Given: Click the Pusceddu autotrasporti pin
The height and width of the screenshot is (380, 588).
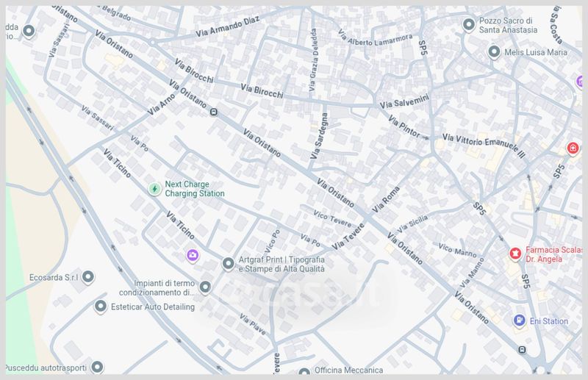Looking at the screenshot, I should pyautogui.click(x=97, y=367).
